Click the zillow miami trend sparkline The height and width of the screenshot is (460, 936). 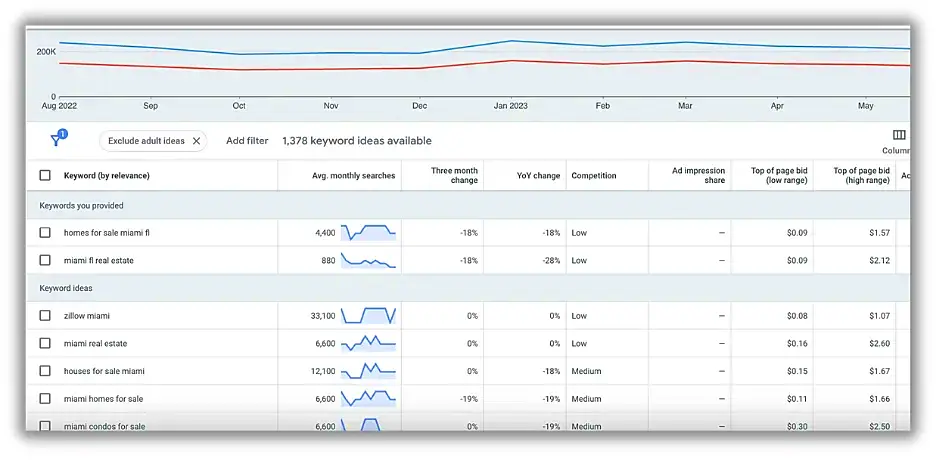click(x=368, y=316)
